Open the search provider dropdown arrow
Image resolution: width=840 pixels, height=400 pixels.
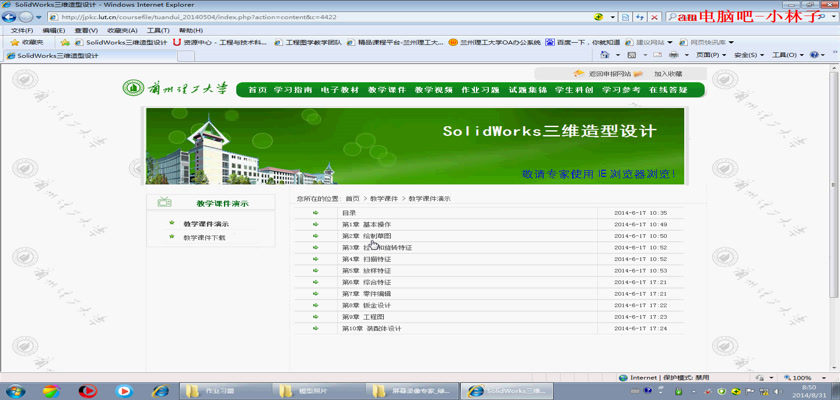tap(834, 17)
